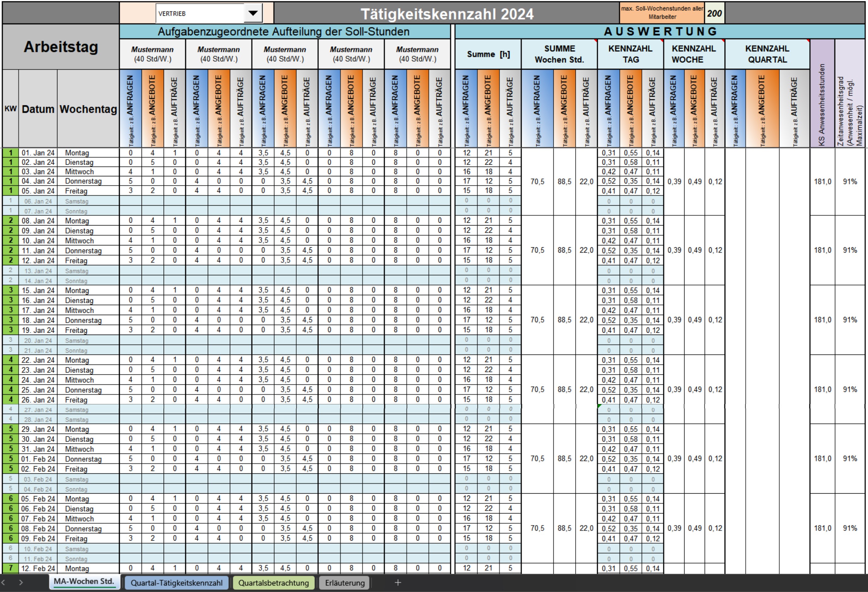Image resolution: width=868 pixels, height=592 pixels.
Task: Switch to Quartal-Tätigkeitskennzahl sheet tab
Action: (x=176, y=583)
